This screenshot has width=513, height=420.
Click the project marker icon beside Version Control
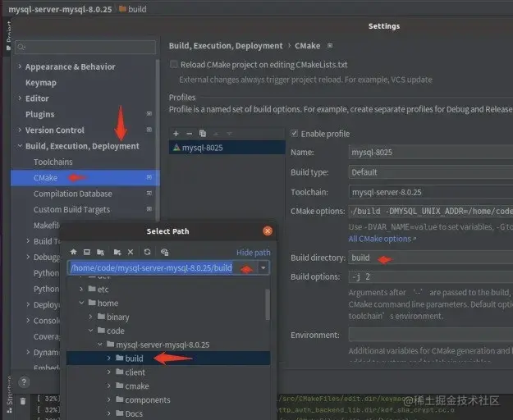149,130
